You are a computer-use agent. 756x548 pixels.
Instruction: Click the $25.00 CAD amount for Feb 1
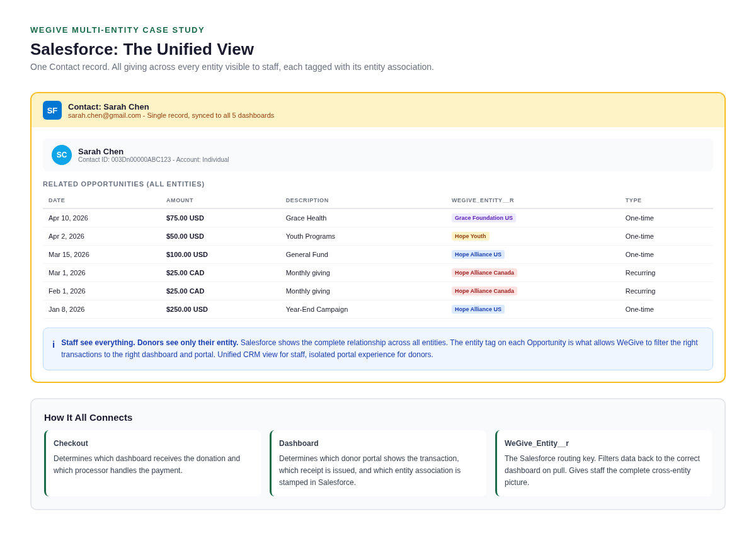click(x=185, y=291)
